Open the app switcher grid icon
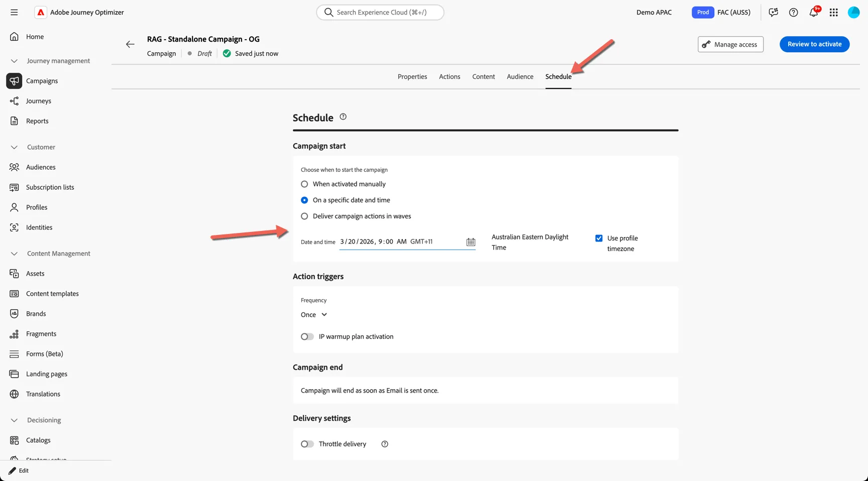This screenshot has width=868, height=481. pos(834,13)
